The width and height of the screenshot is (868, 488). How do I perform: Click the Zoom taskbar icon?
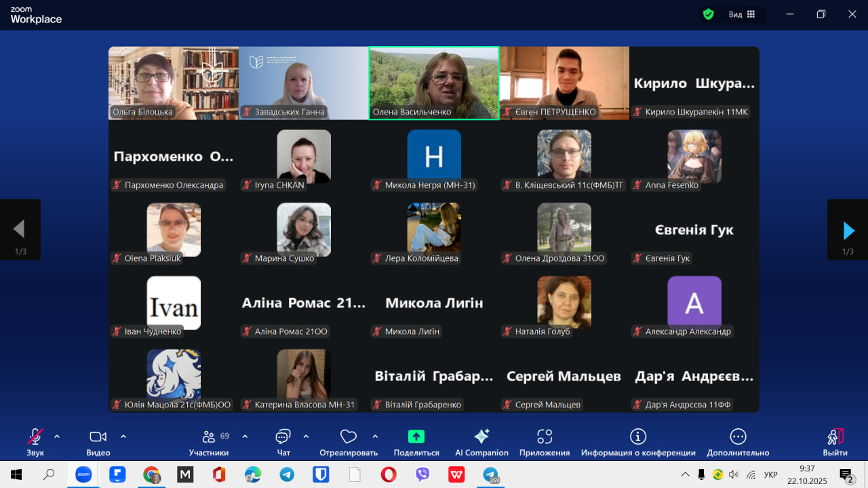coord(83,474)
